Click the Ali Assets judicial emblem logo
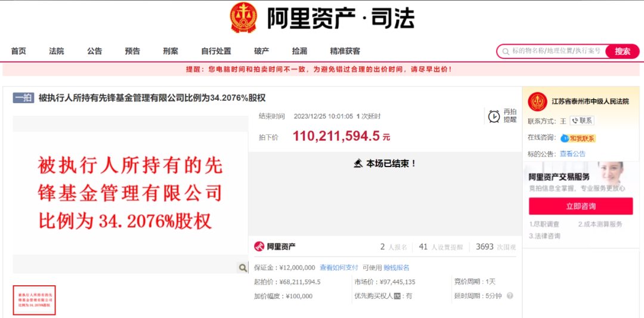Screen dimensions: 644x318 click(x=244, y=18)
